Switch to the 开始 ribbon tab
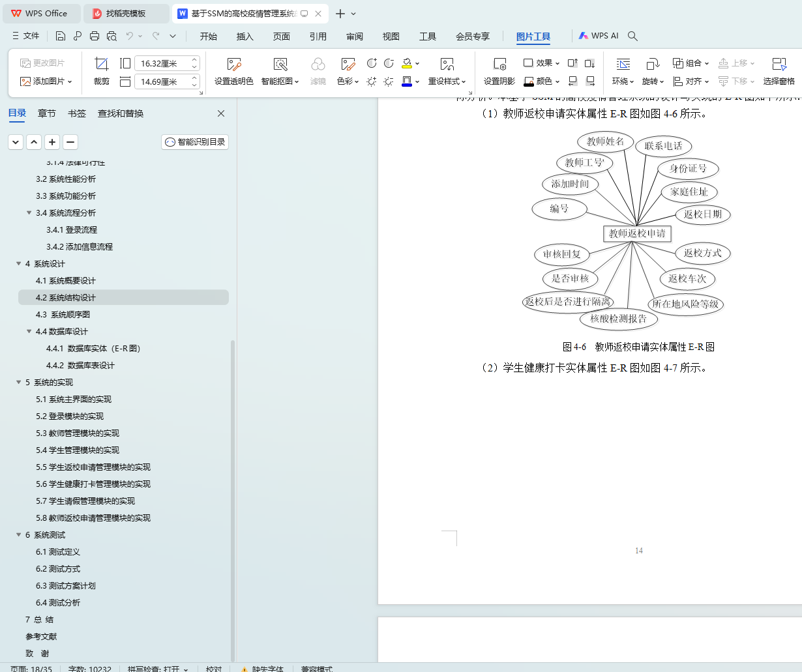 click(209, 37)
